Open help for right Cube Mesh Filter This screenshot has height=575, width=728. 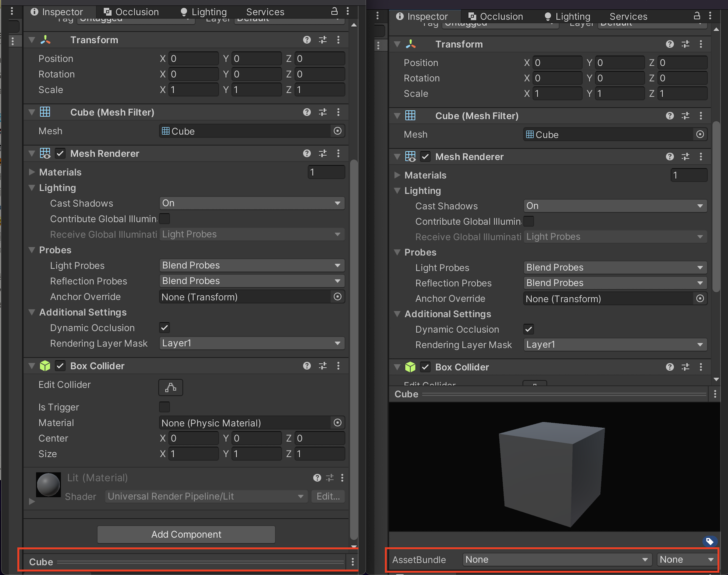tap(669, 116)
